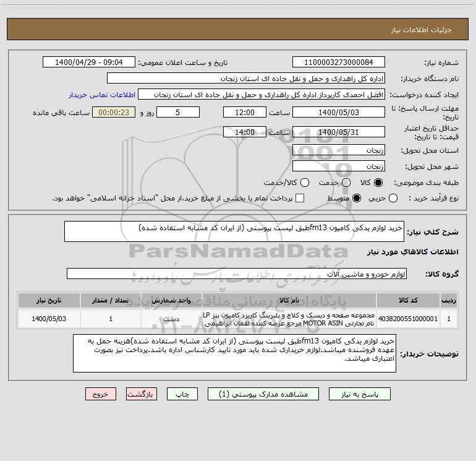Image resolution: width=476 pixels, height=461 pixels.
Task: Click the تعداد / مقدار column header
Action: pos(111,300)
